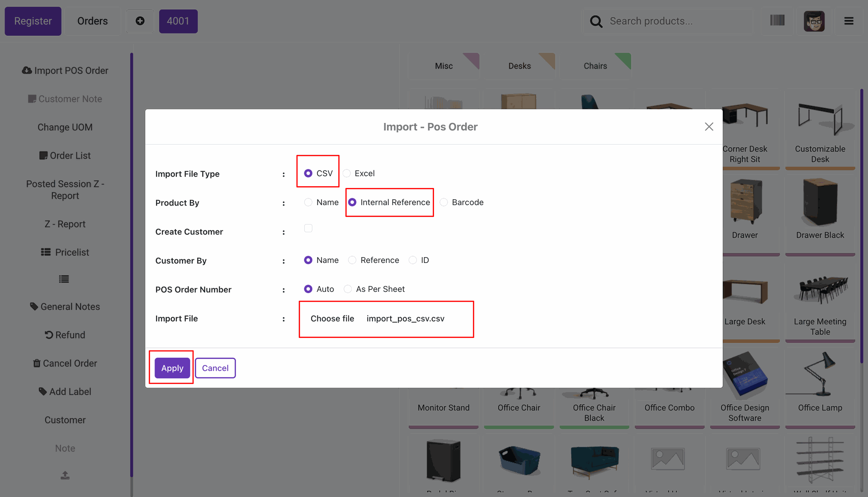
Task: Select Customer By Name radio
Action: (x=308, y=260)
